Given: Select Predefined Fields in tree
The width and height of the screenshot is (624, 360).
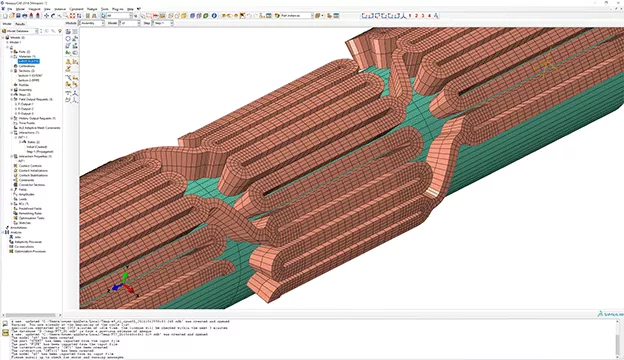Looking at the screenshot, I should (x=30, y=209).
